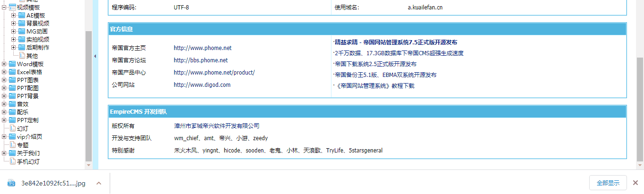The height and width of the screenshot is (194, 644).
Task: Expand the 背景视频 folder node
Action: [13, 23]
